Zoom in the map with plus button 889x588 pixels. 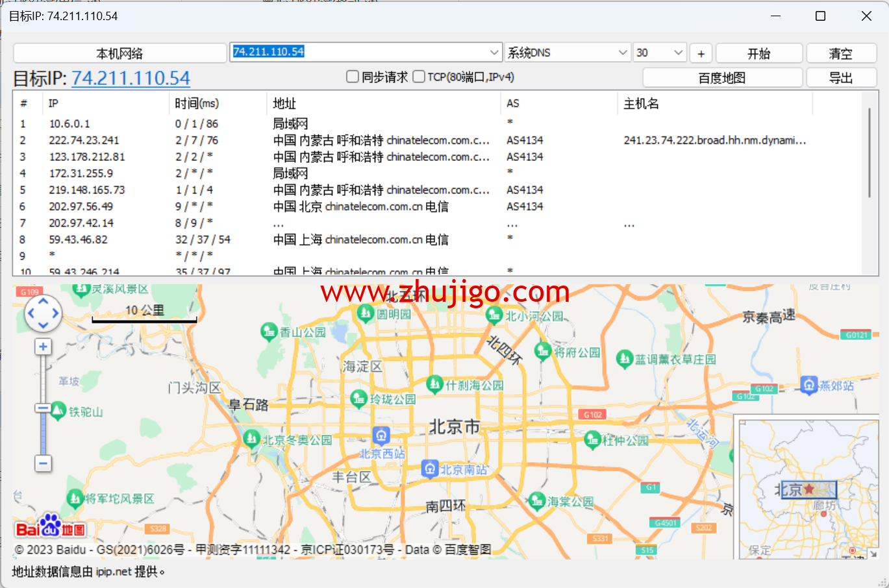pyautogui.click(x=43, y=347)
